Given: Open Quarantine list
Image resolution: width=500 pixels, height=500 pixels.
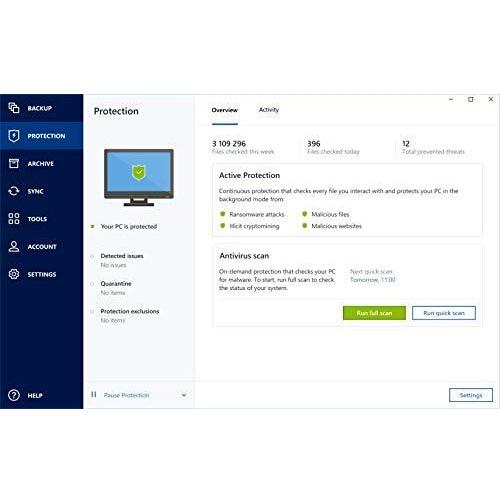Looking at the screenshot, I should (116, 284).
